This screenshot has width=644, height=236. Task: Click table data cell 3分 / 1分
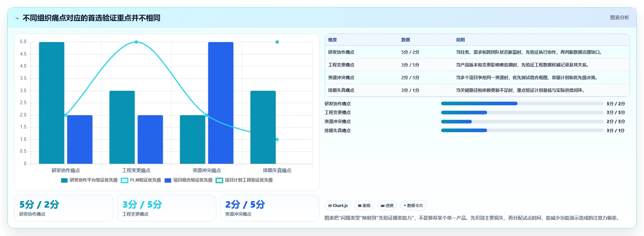410,90
